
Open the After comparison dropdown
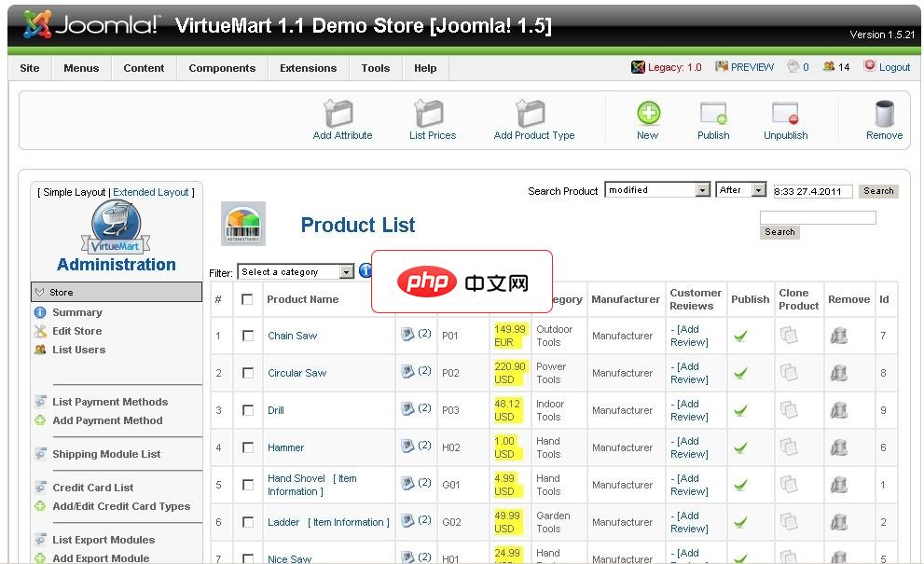click(x=740, y=189)
